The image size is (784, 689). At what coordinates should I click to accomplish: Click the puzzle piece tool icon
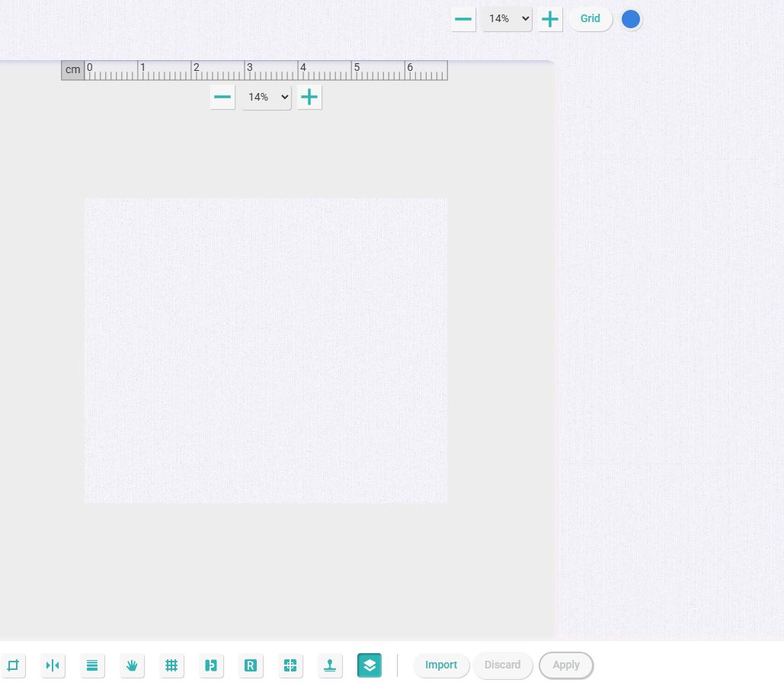pyautogui.click(x=211, y=665)
